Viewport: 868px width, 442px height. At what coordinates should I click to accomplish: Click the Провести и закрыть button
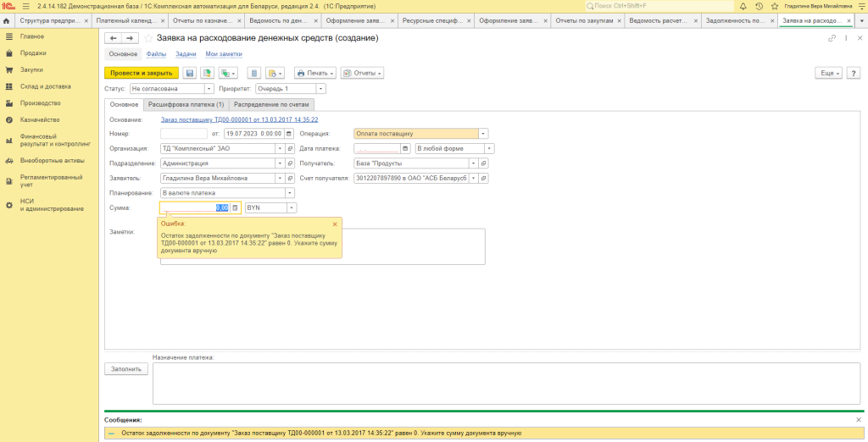[142, 74]
